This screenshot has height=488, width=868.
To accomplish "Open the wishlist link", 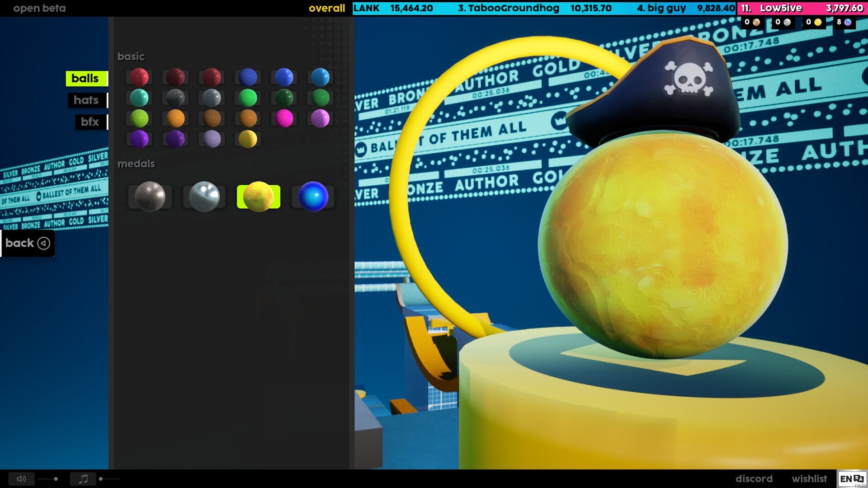I will pyautogui.click(x=809, y=479).
